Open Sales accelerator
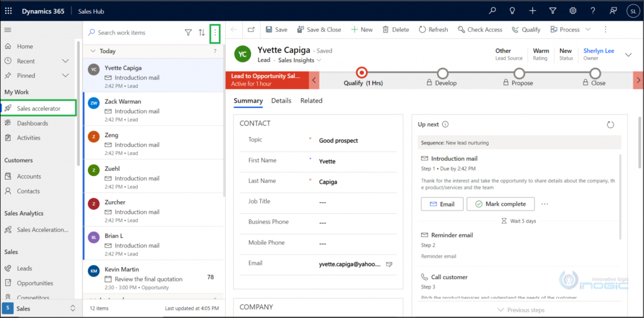Image resolution: width=644 pixels, height=318 pixels. click(x=38, y=108)
